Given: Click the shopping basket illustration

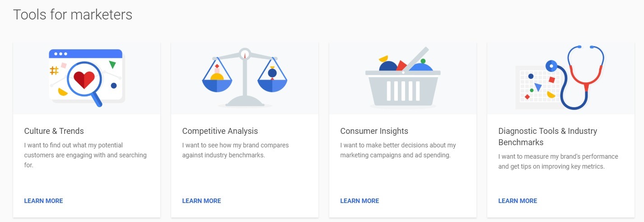Looking at the screenshot, I should pyautogui.click(x=403, y=78).
